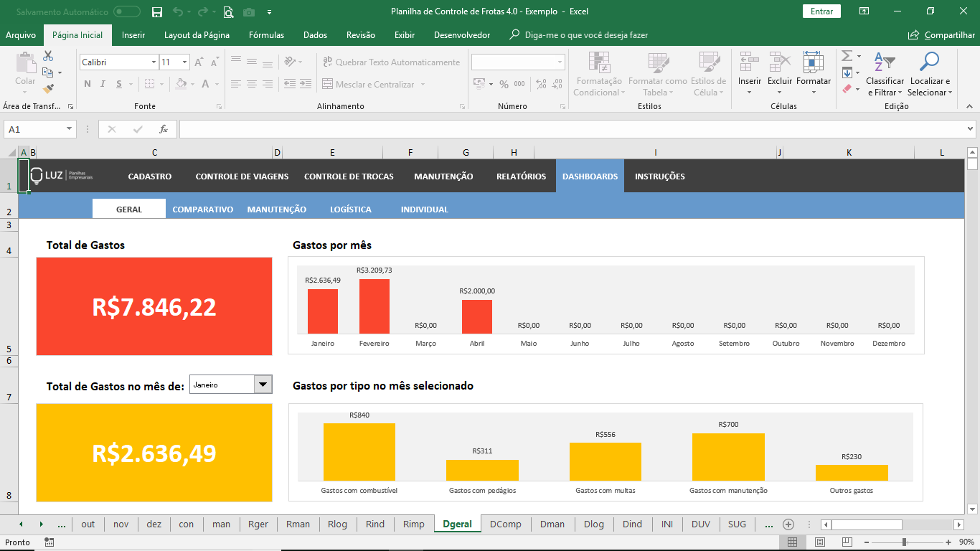Click the Formatar cells icon
The image size is (980, 551).
tap(813, 62)
